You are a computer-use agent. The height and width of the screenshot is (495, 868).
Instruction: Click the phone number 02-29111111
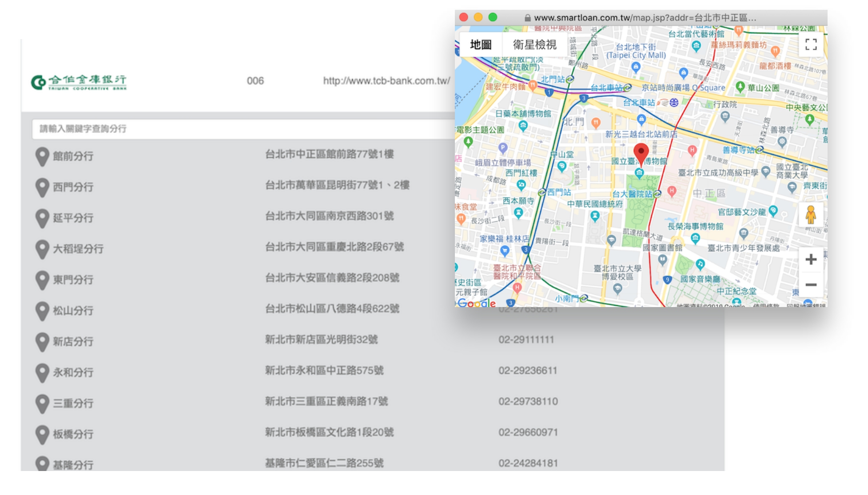pos(526,340)
